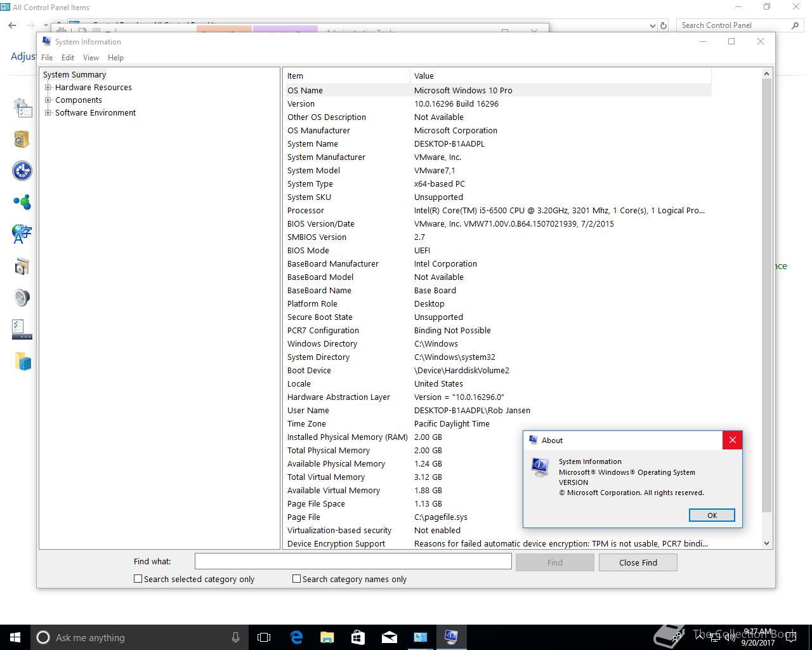Click the Administrative Tools checklist icon in Control Panel
This screenshot has width=812, height=650.
click(x=22, y=108)
